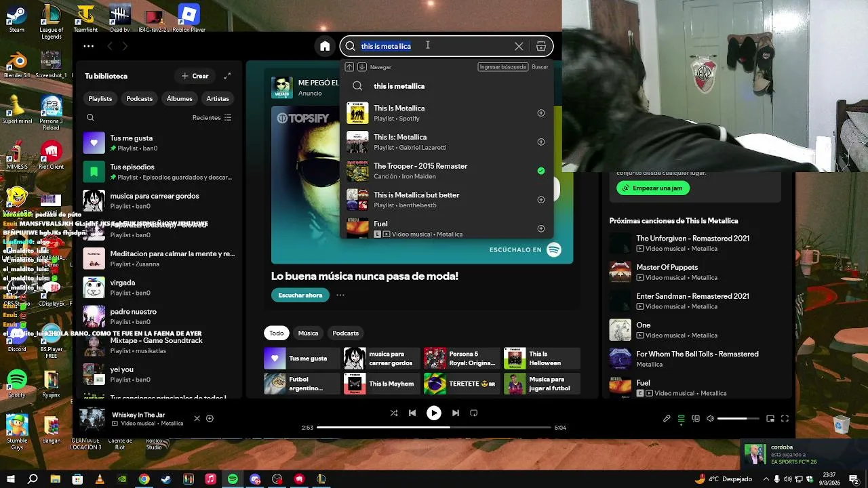Viewport: 868px width, 488px height.
Task: Open the Persona 5 Royal tile
Action: (x=460, y=358)
